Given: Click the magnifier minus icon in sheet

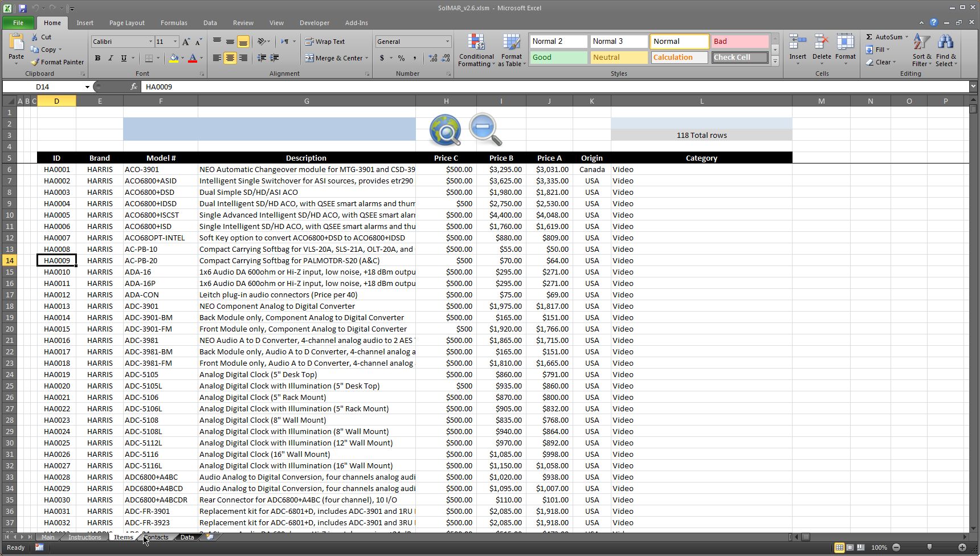Looking at the screenshot, I should click(x=485, y=129).
